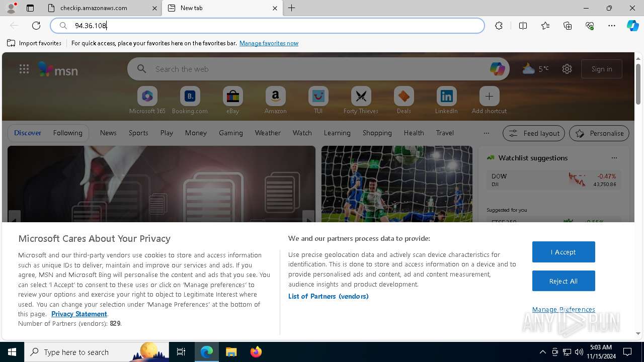Open the Copilot sidebar icon
This screenshot has height=362, width=644.
point(632,26)
